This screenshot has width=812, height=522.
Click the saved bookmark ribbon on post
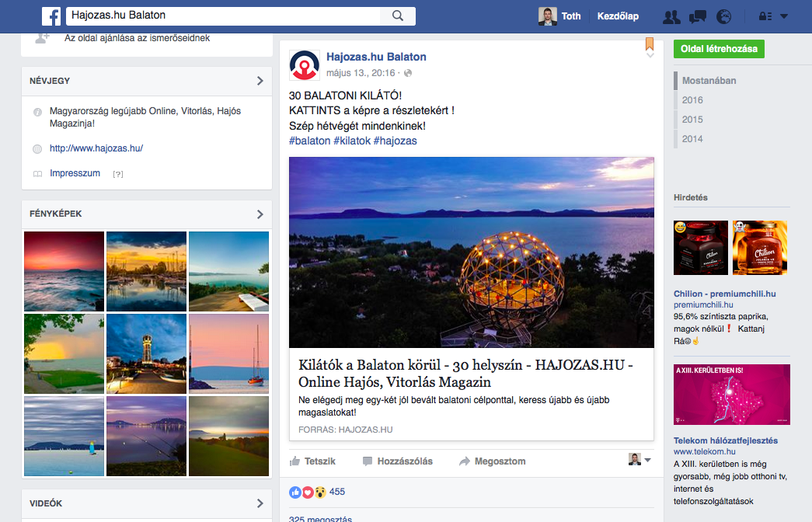(650, 43)
